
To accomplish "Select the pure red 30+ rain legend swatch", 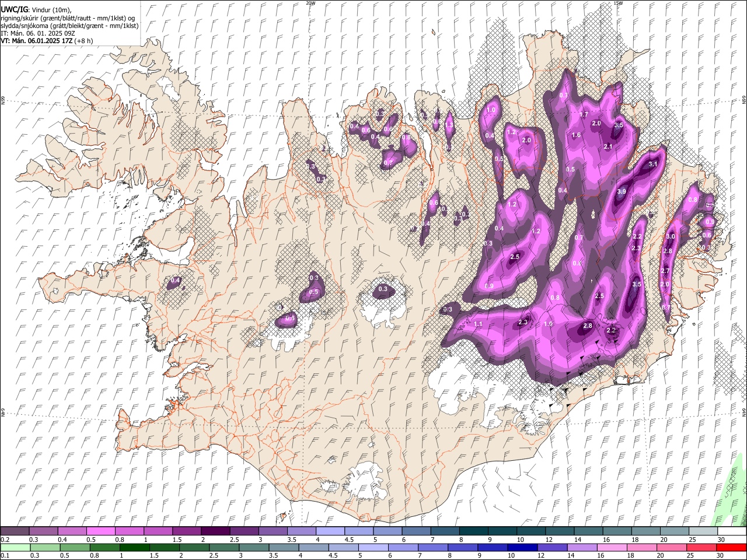I will click(x=731, y=547).
